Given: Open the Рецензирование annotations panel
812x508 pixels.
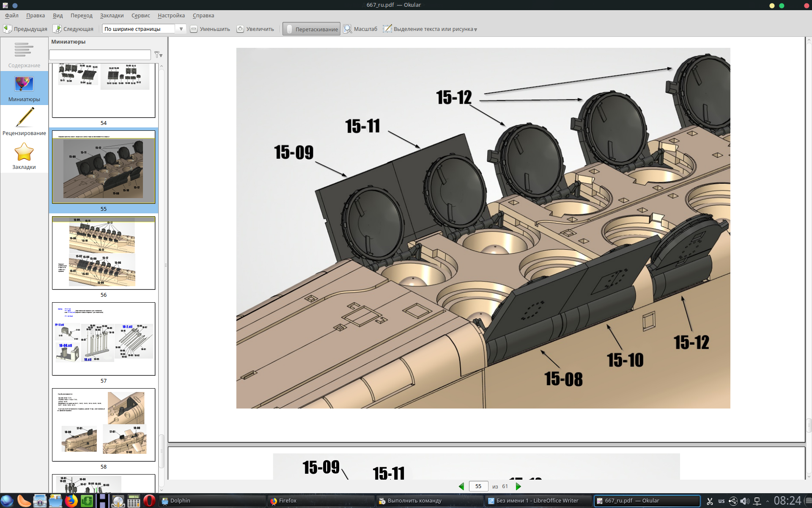Looking at the screenshot, I should 24,122.
